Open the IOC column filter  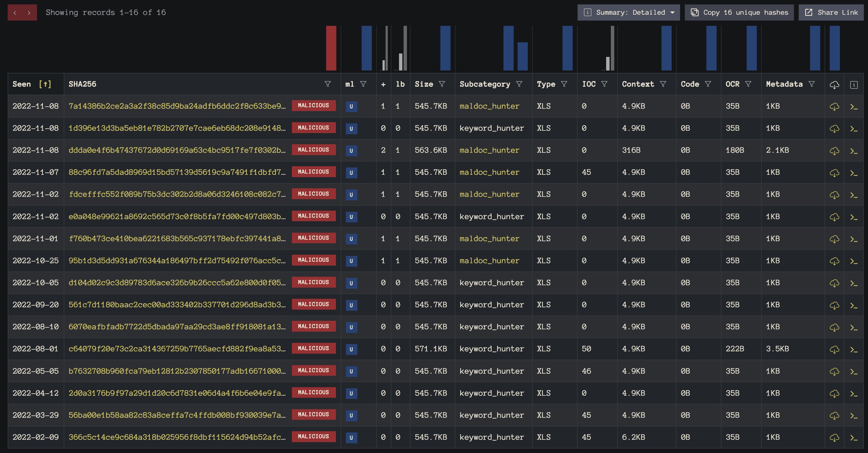(604, 84)
